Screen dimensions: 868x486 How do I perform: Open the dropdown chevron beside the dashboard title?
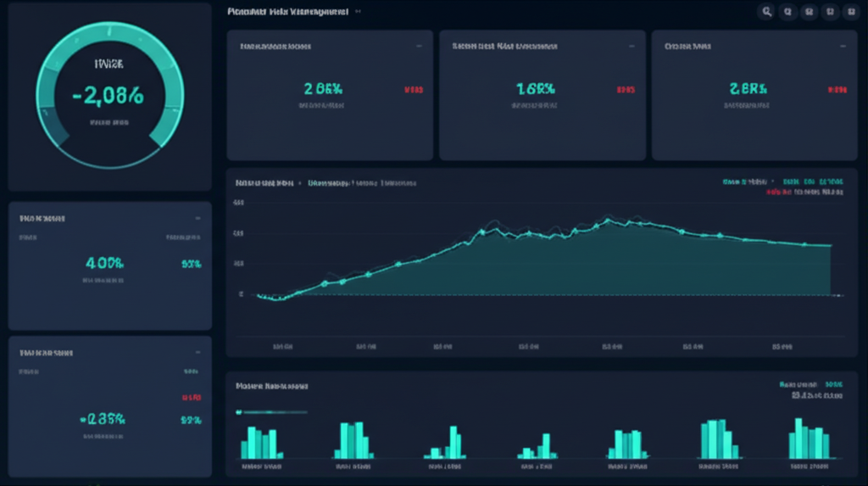pos(358,13)
